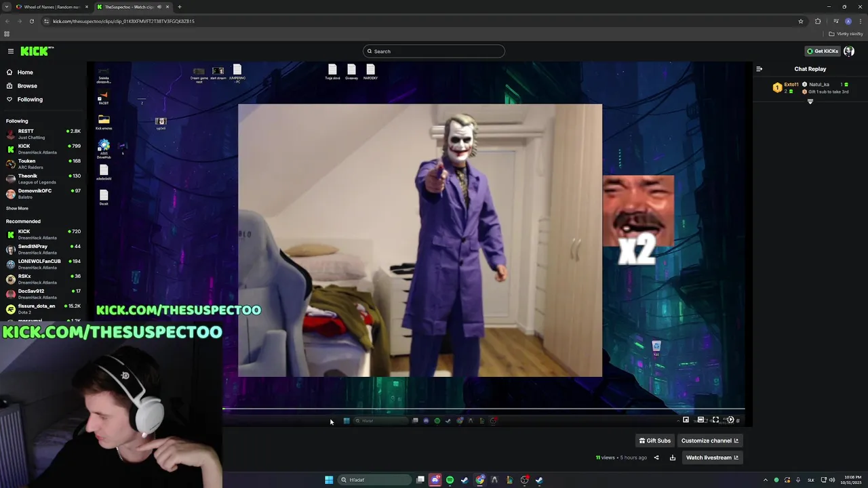Open RSKx recommended channel

43,279
